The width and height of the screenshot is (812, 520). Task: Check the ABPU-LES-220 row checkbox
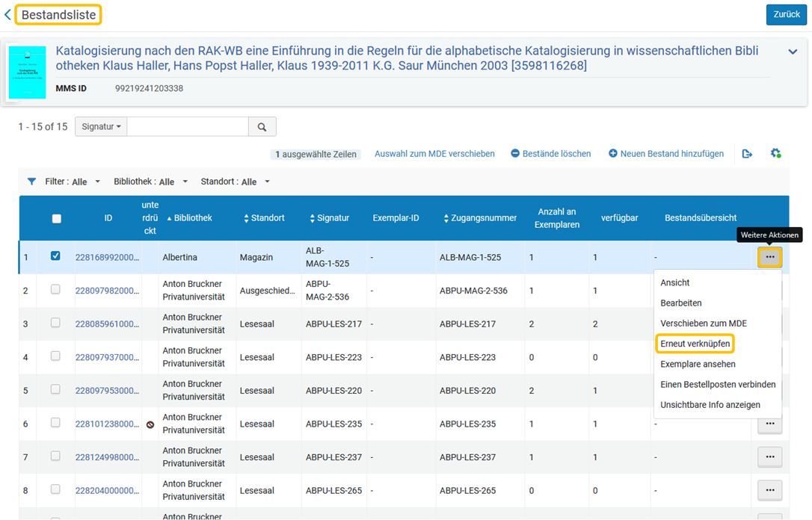point(55,389)
